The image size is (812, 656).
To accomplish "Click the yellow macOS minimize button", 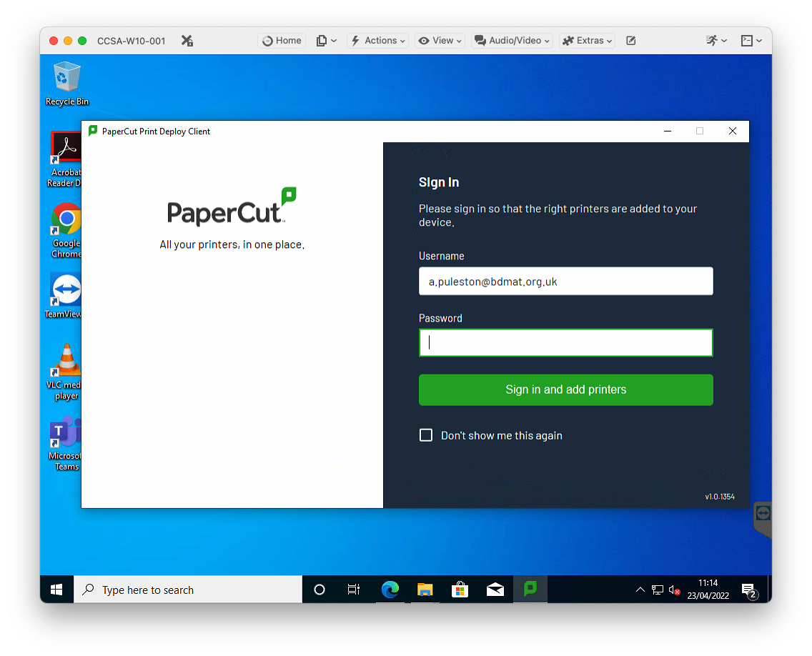I will (x=68, y=41).
